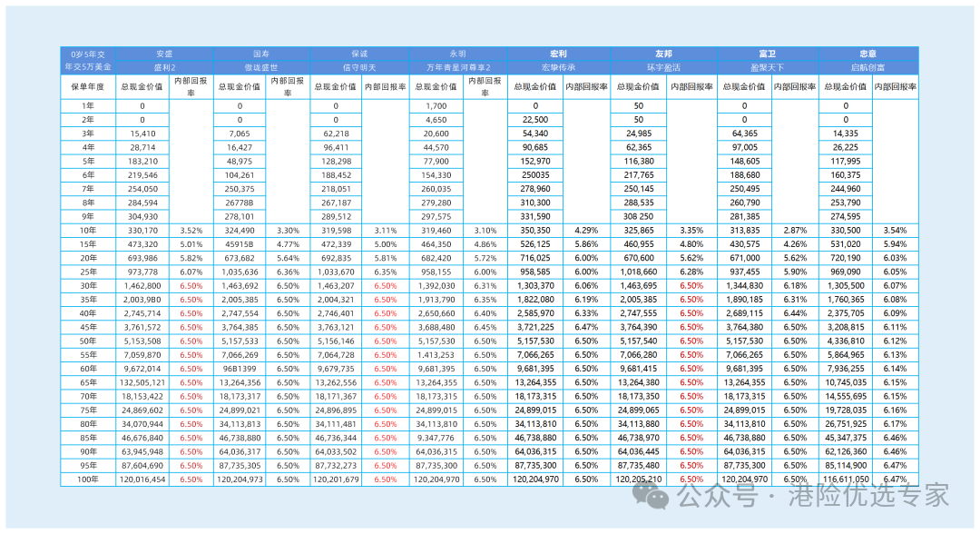Viewport: 980px width, 534px height.
Task: Click cash value 15,410
Action: [142, 133]
